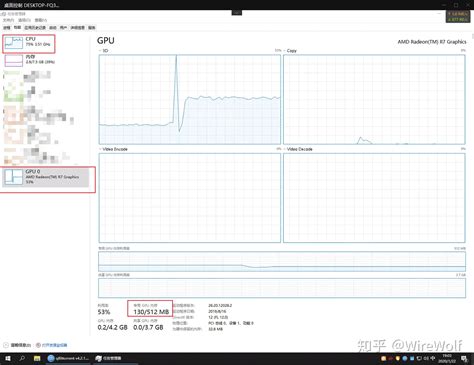474x365 pixels.
Task: Open the 文件 (File) menu
Action: (8, 20)
